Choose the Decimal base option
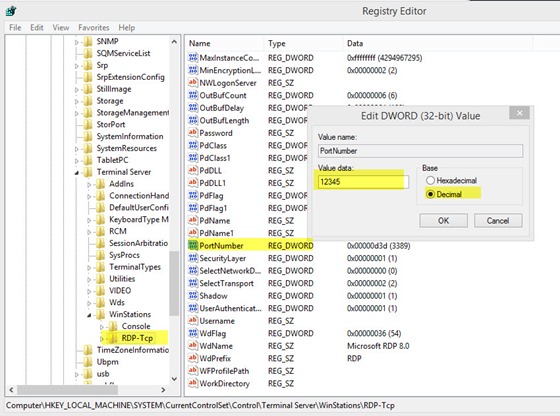 pos(430,194)
